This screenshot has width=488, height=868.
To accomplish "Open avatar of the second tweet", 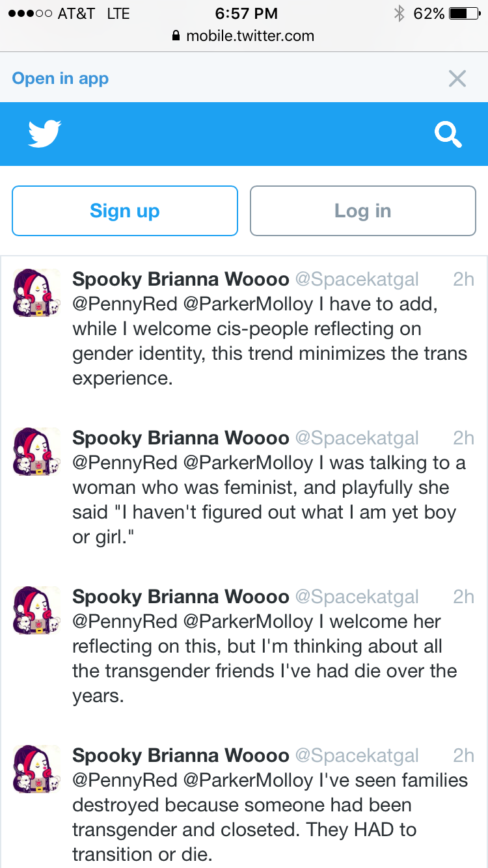I will click(36, 451).
